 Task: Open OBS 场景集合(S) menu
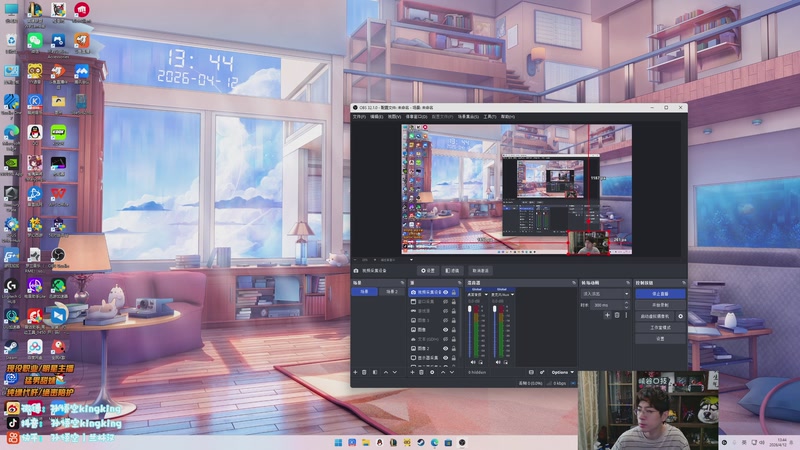tap(468, 116)
